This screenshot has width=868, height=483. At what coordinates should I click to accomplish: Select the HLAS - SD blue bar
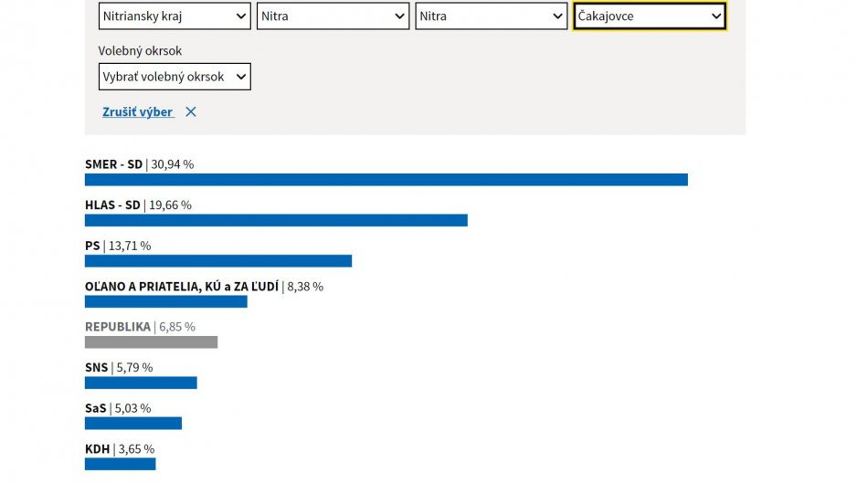point(276,220)
